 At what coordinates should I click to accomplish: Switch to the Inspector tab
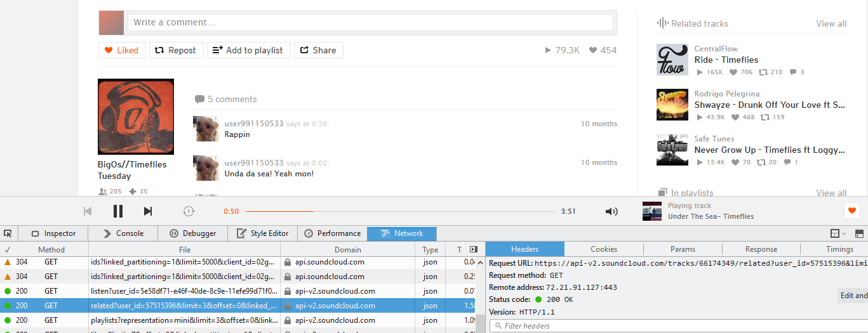coord(53,233)
